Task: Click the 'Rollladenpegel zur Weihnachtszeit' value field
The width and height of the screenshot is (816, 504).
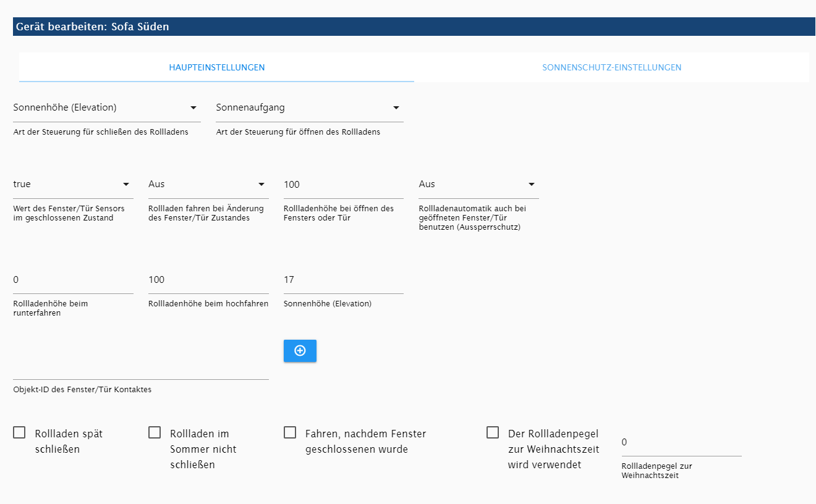Action: click(x=681, y=442)
